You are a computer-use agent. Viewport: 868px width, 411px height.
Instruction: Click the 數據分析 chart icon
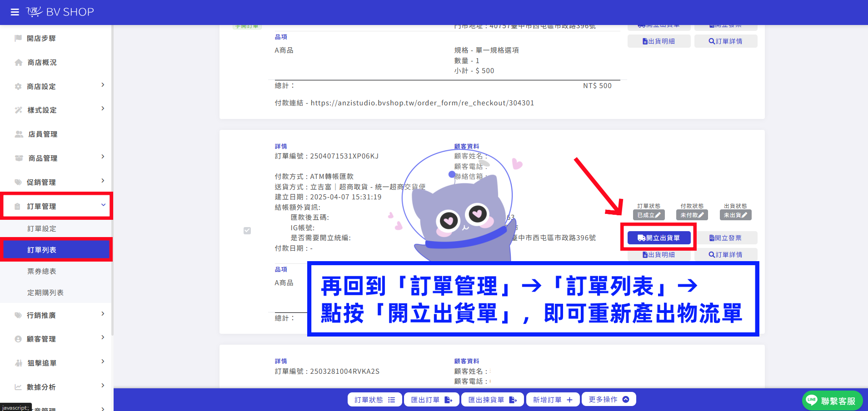pos(18,387)
